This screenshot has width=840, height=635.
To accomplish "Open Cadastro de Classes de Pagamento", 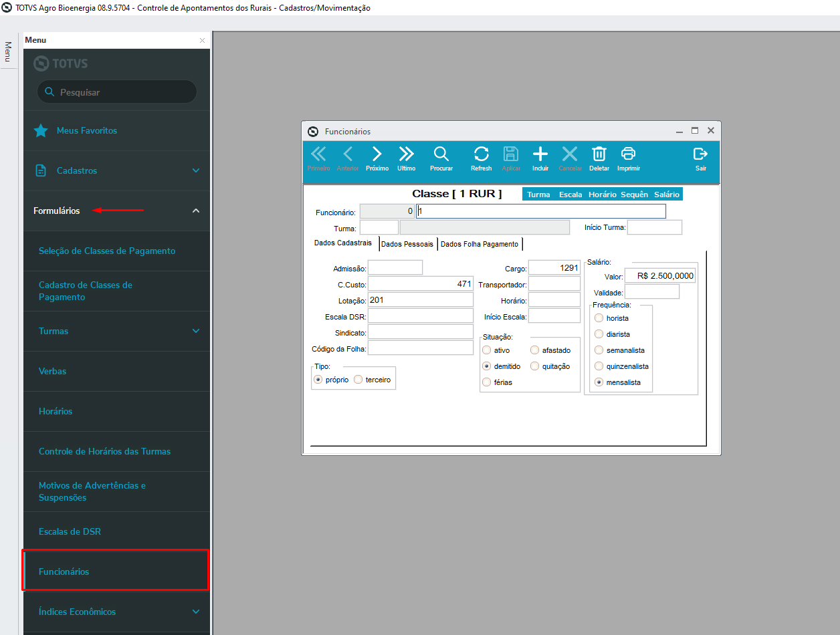I will pyautogui.click(x=116, y=291).
